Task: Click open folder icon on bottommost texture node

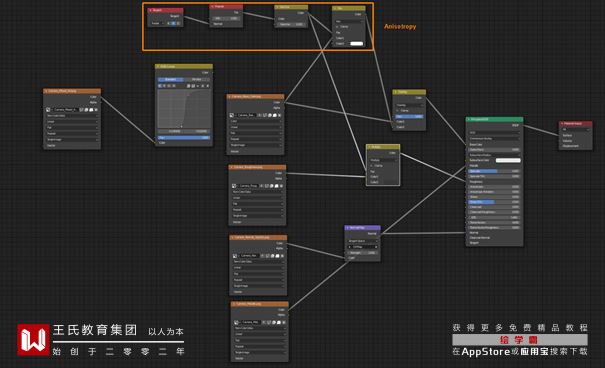Action: 279,322
